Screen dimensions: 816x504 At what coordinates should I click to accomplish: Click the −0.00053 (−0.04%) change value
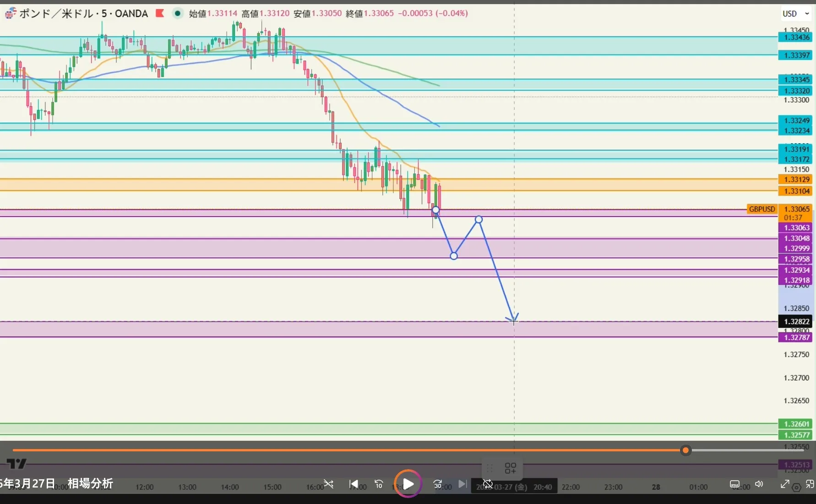coord(433,13)
